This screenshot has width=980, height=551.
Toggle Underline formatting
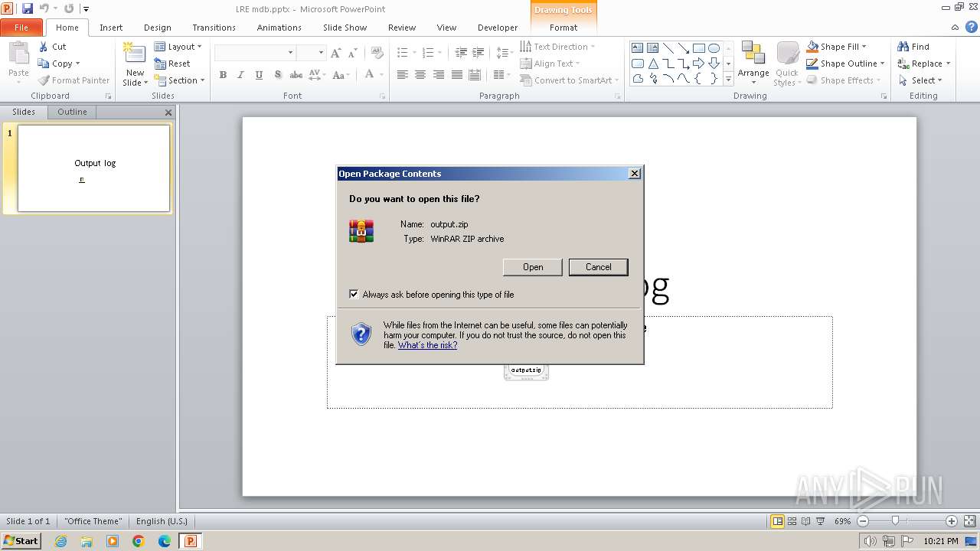coord(259,74)
